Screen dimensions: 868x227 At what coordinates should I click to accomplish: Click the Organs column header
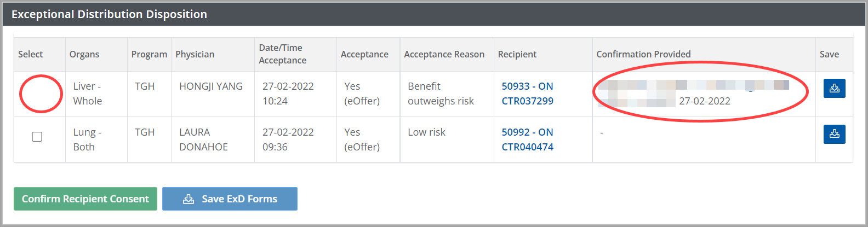[x=84, y=54]
